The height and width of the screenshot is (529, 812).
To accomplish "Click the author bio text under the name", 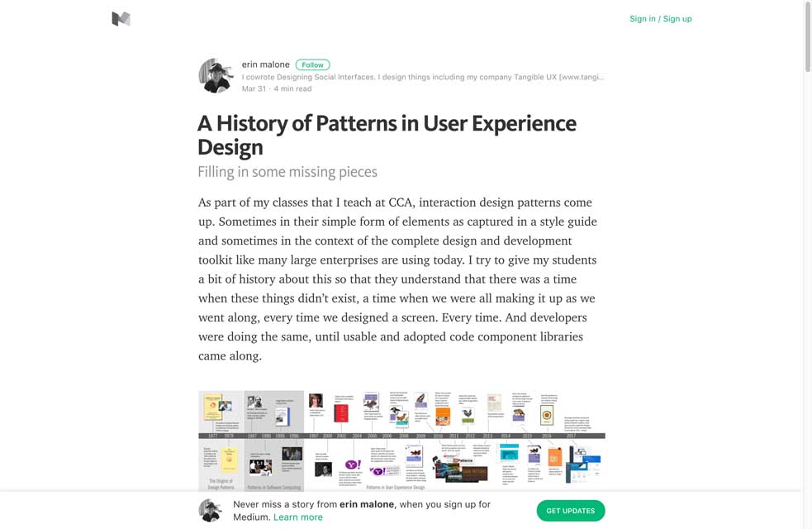I will coord(422,77).
